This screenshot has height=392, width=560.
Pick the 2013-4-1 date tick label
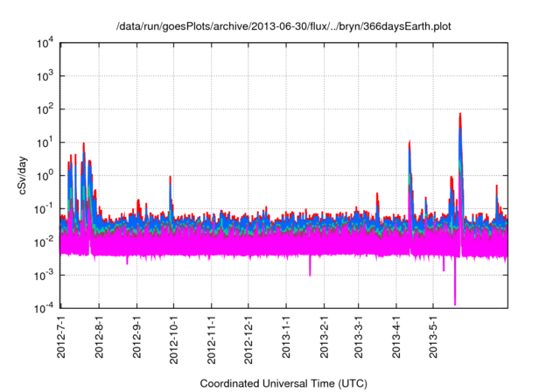[395, 337]
